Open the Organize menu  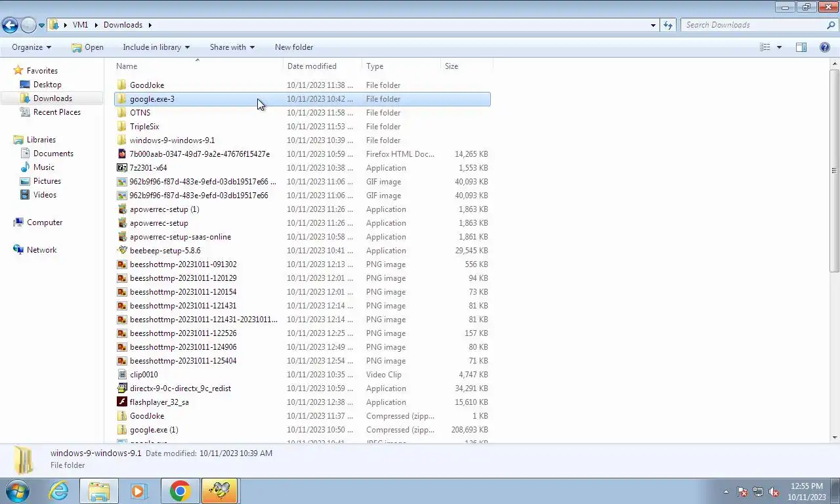(x=31, y=47)
